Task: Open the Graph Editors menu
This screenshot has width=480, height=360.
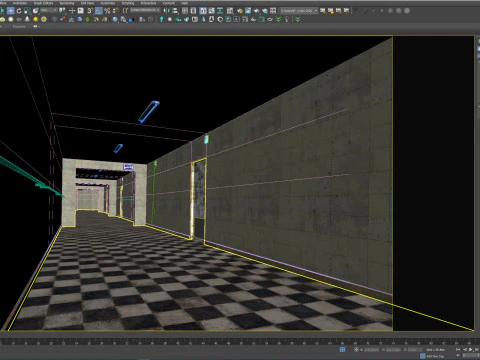Action: click(x=43, y=3)
